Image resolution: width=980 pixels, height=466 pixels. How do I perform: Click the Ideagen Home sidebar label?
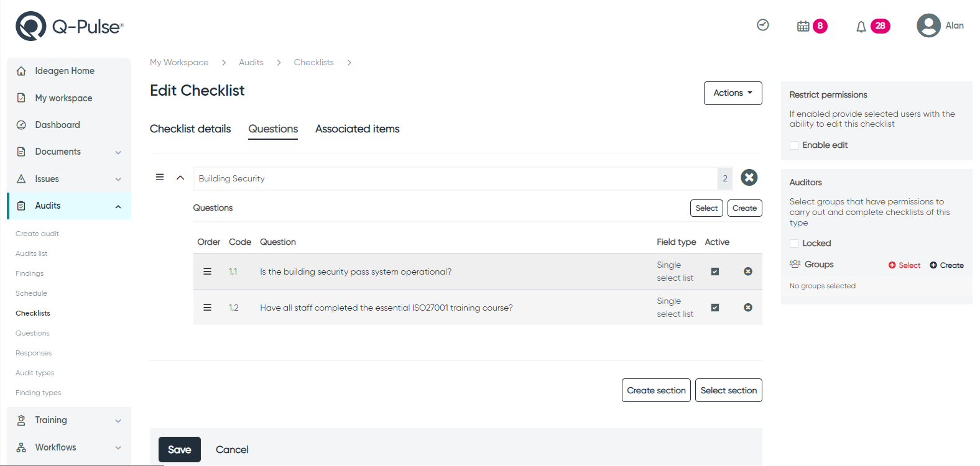click(x=65, y=71)
